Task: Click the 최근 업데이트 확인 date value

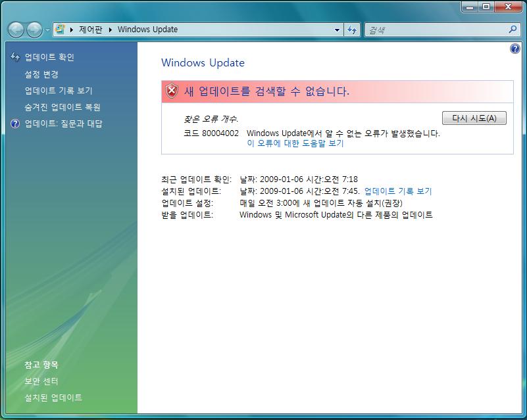Action: [x=299, y=179]
